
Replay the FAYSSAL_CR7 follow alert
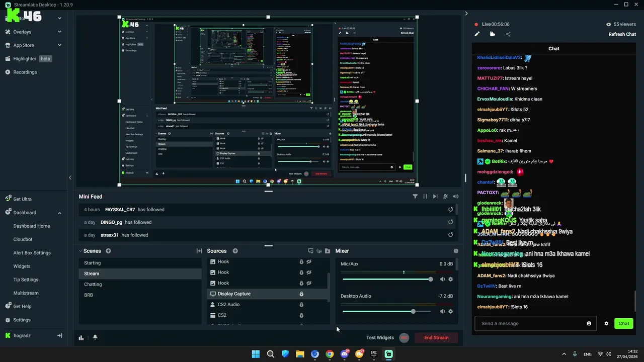pyautogui.click(x=450, y=210)
